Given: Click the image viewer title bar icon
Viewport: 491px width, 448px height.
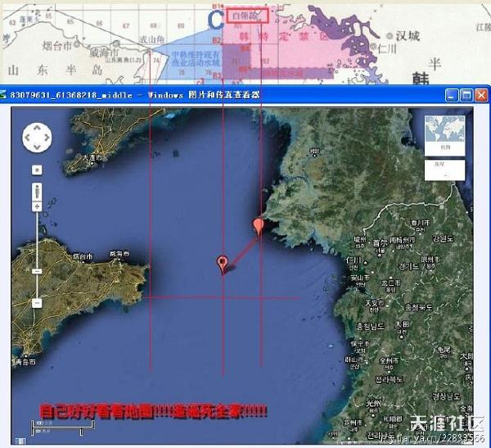Looking at the screenshot, I should click(5, 96).
